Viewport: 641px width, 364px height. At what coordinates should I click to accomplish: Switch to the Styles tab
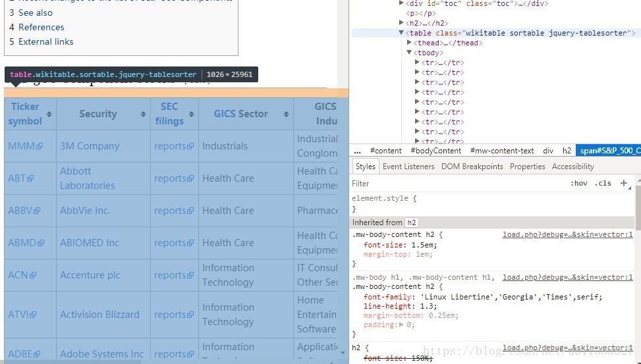pos(365,167)
